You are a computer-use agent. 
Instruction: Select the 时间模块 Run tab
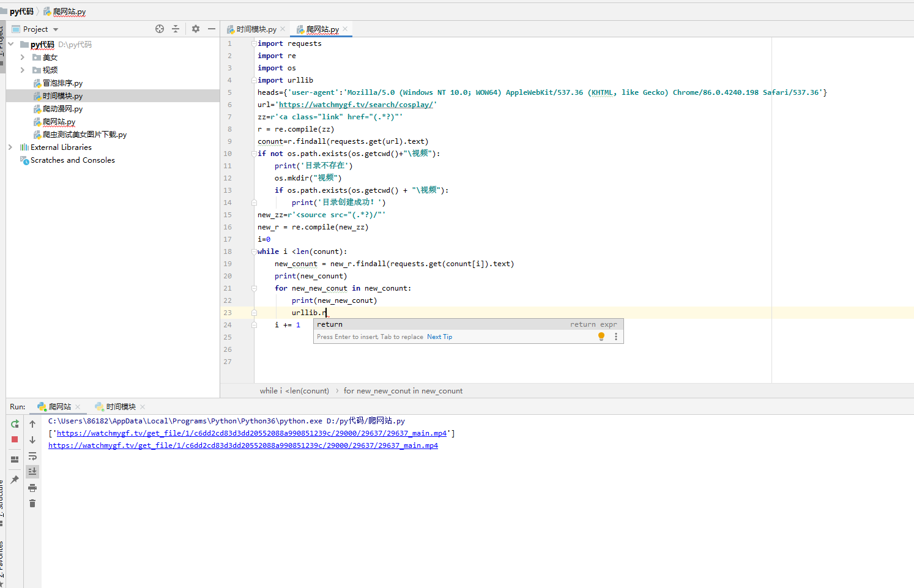[121, 407]
